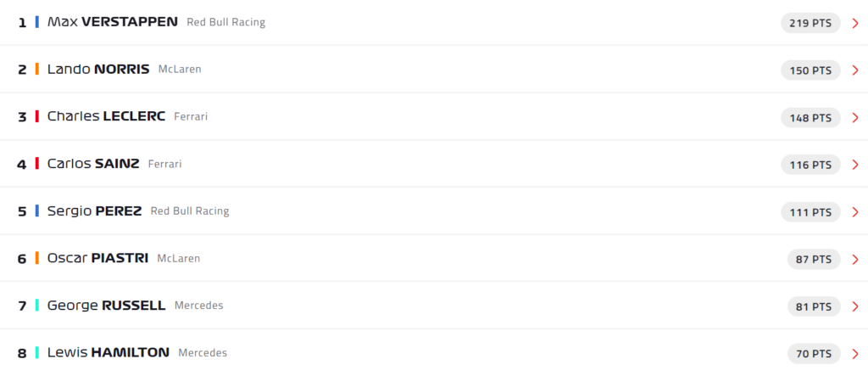
Task: Expand Max Verstappen row via red chevron
Action: pyautogui.click(x=855, y=23)
